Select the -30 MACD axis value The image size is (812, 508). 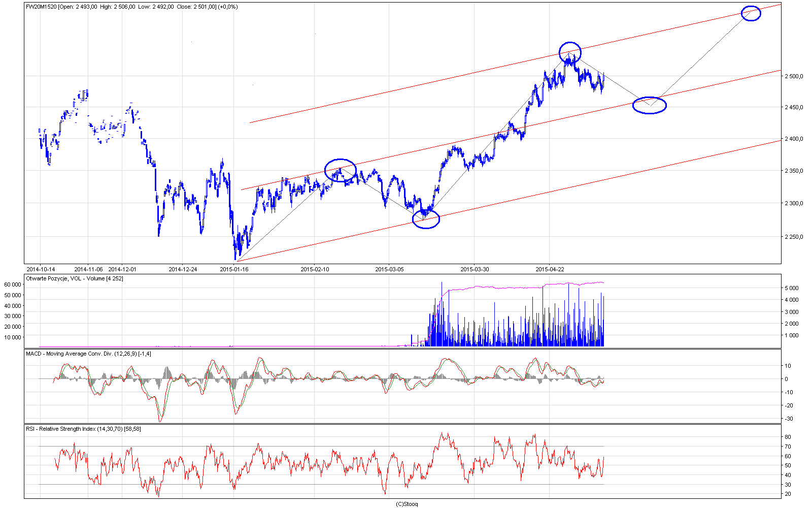pos(789,419)
